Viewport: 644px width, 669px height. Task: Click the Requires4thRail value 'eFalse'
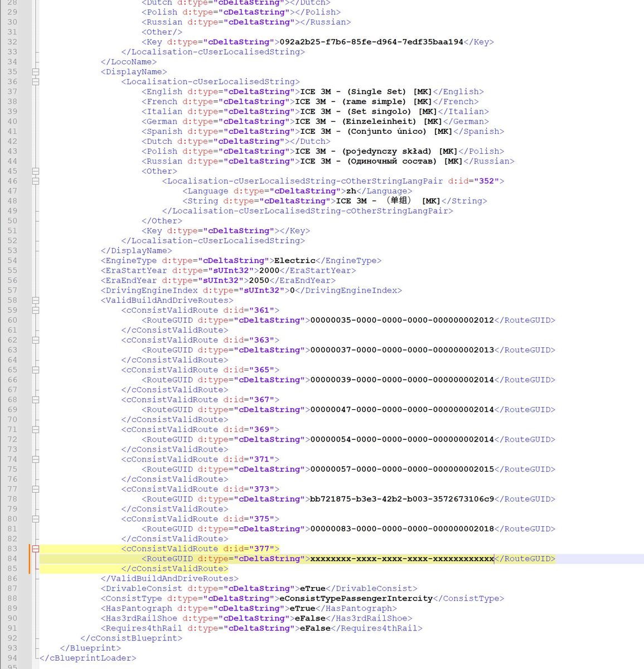(316, 628)
